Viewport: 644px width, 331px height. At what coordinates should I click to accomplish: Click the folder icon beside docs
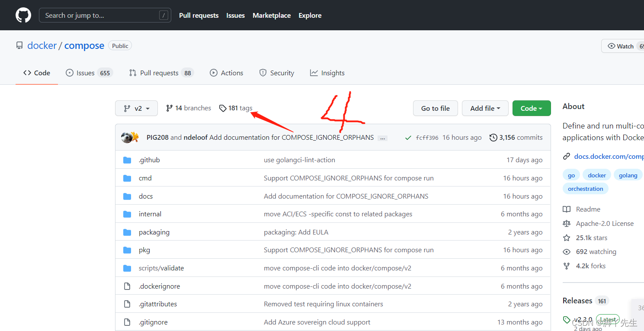pyautogui.click(x=127, y=196)
